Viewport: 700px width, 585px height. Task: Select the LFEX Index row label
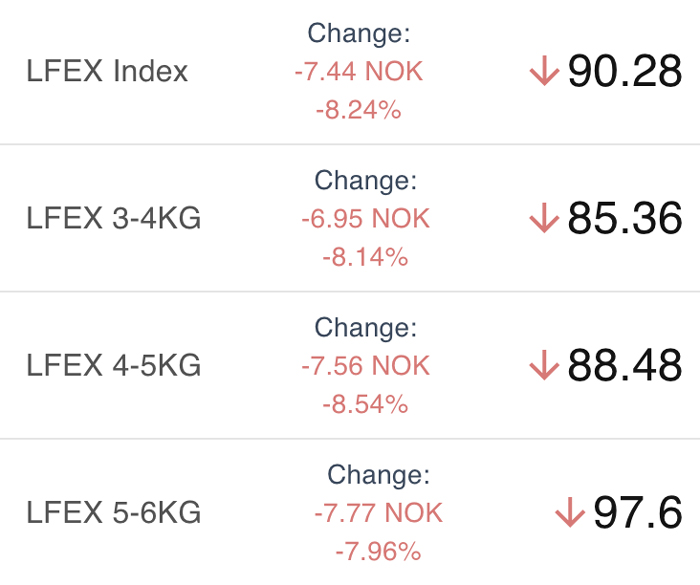[x=107, y=71]
